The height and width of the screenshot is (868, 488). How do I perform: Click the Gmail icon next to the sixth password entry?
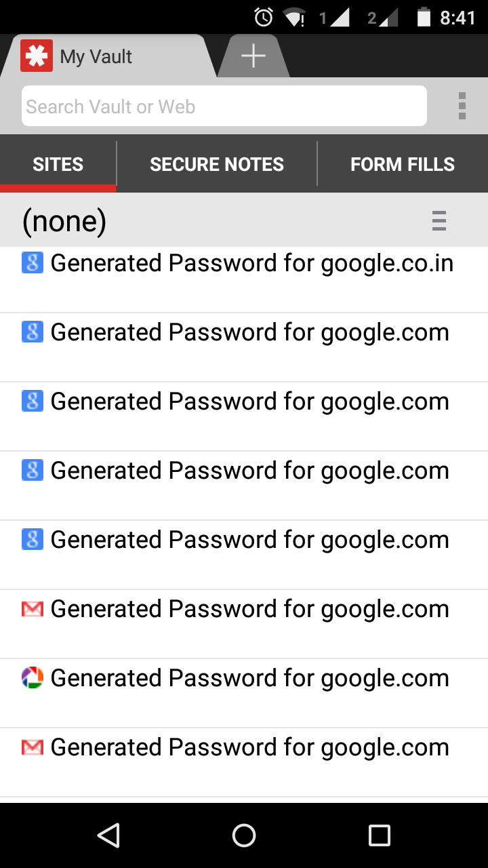(32, 608)
